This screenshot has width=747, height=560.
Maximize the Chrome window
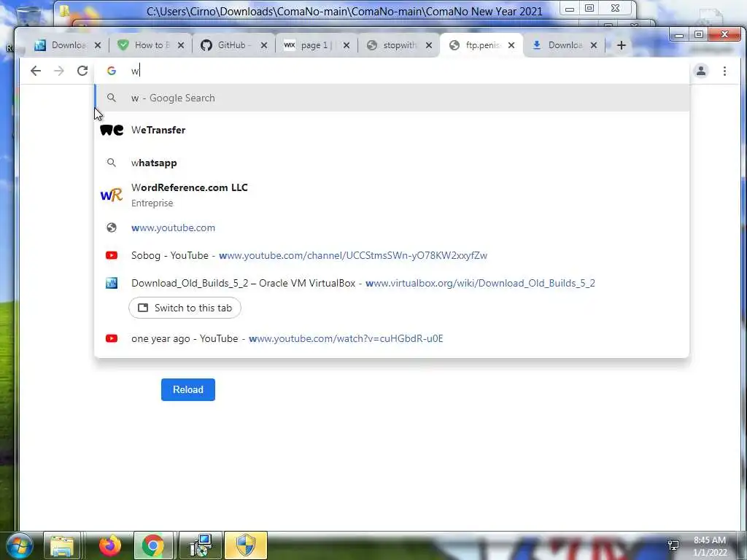(x=698, y=34)
